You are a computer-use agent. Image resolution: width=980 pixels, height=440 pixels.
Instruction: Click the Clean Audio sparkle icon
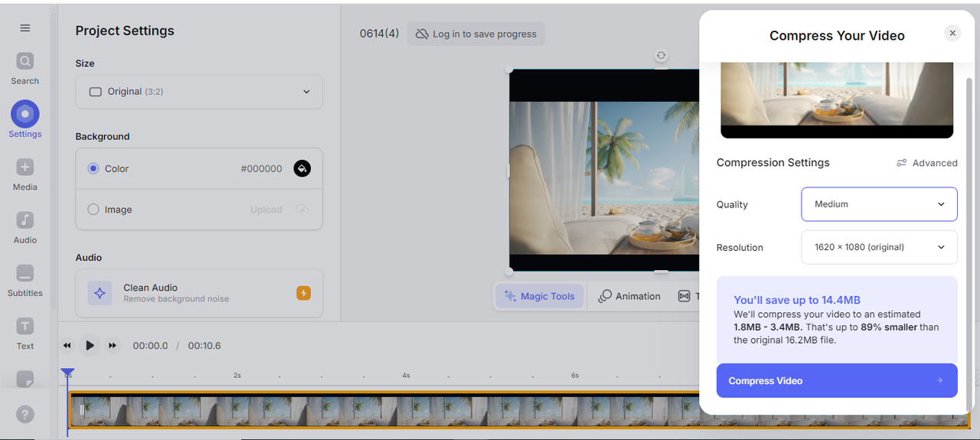tap(100, 293)
